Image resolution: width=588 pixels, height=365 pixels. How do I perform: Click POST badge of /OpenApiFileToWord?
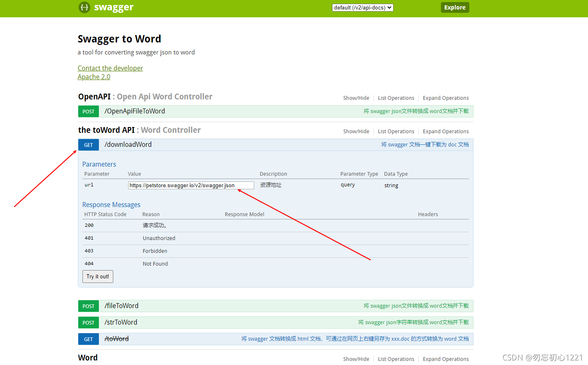[x=89, y=111]
